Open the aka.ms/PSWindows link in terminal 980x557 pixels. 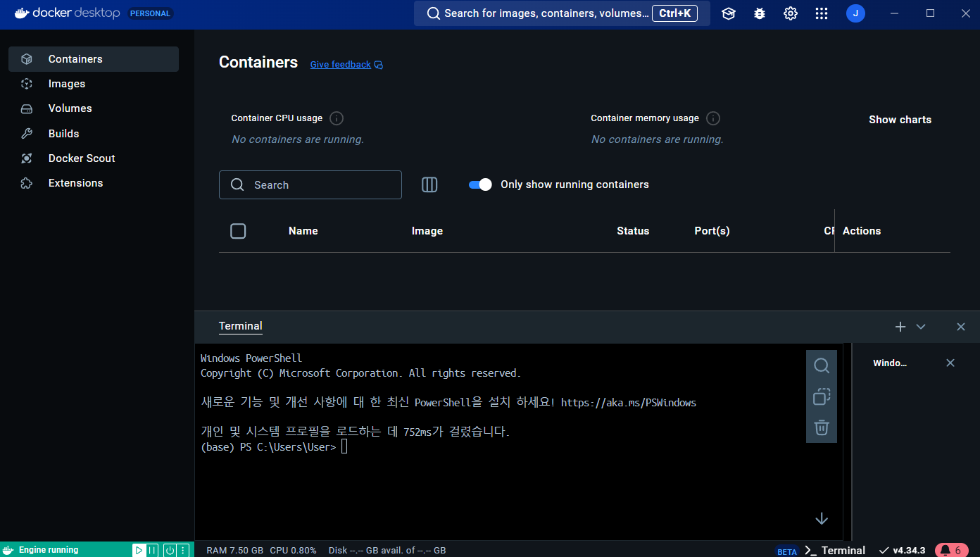click(x=629, y=403)
